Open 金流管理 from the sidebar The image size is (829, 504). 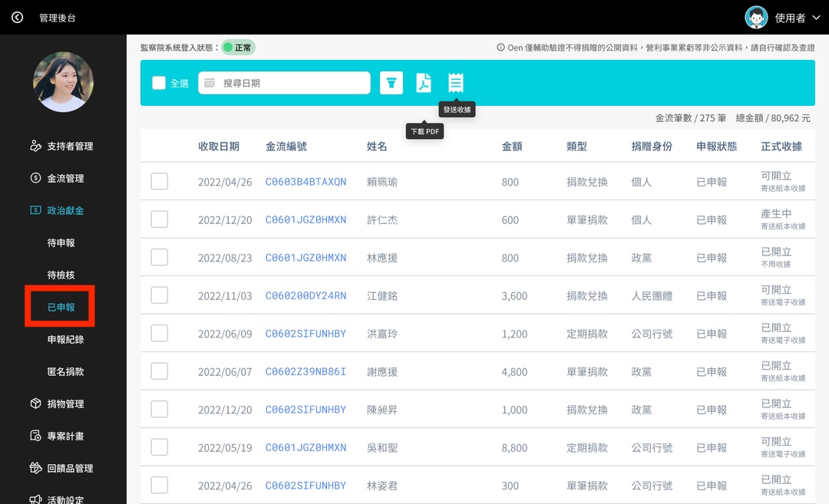[64, 177]
